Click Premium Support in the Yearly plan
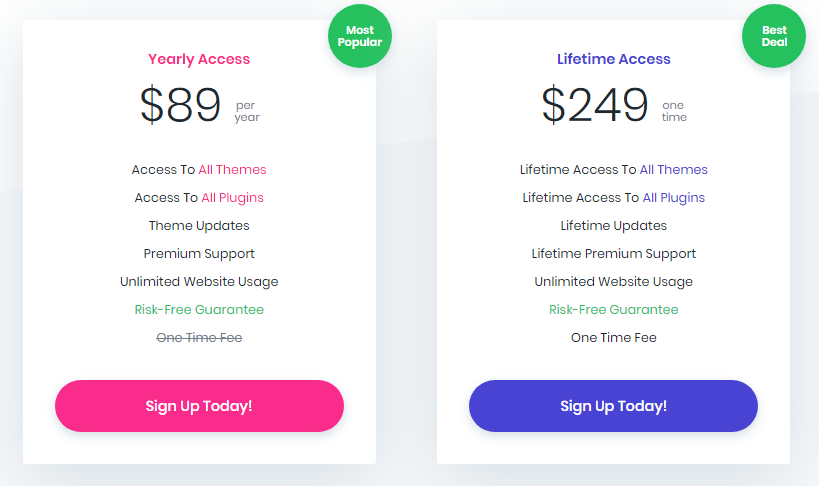819x486 pixels. click(199, 254)
